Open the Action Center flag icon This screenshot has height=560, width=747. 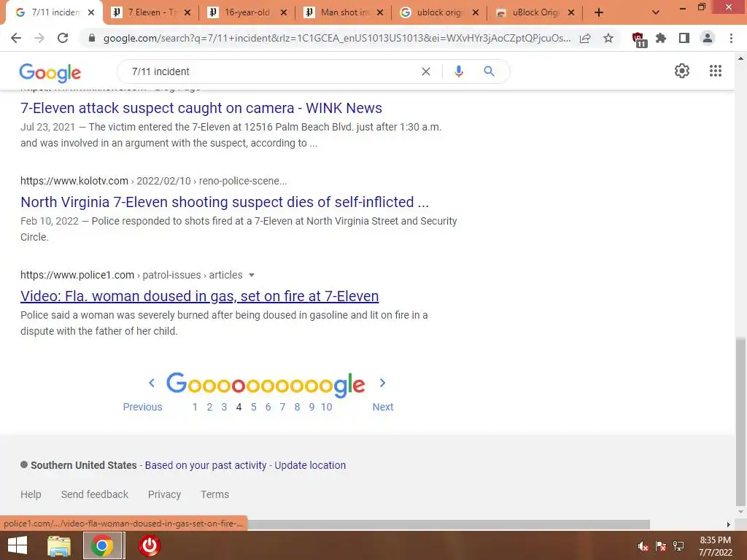point(661,547)
